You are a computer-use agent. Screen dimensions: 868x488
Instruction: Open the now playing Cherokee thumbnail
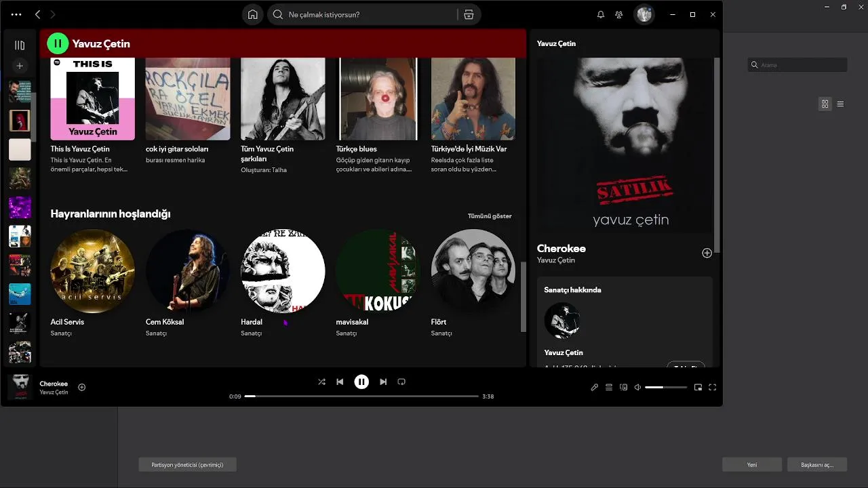[x=20, y=387]
